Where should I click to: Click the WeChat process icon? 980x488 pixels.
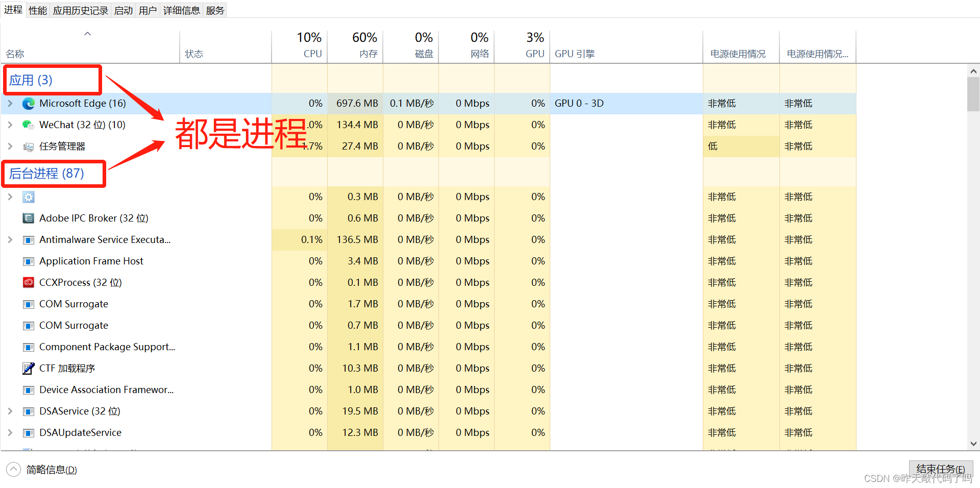(29, 125)
